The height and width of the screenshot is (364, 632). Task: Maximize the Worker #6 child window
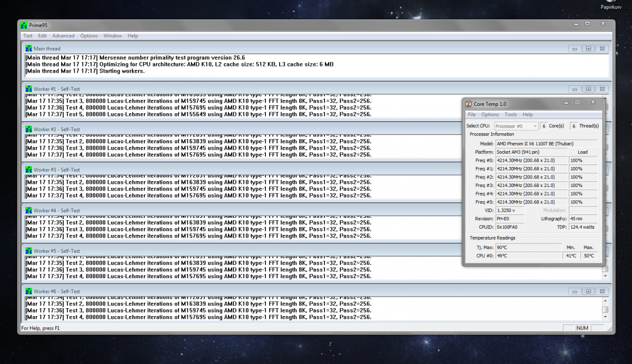(588, 291)
